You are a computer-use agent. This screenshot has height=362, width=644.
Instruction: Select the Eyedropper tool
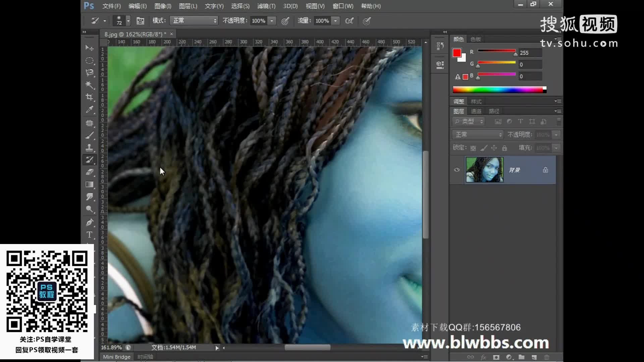click(x=90, y=110)
